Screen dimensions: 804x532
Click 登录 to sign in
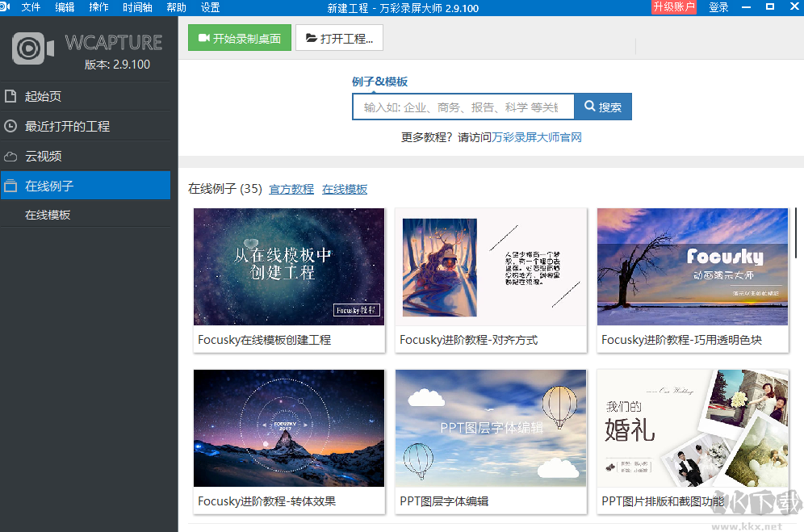[x=718, y=7]
